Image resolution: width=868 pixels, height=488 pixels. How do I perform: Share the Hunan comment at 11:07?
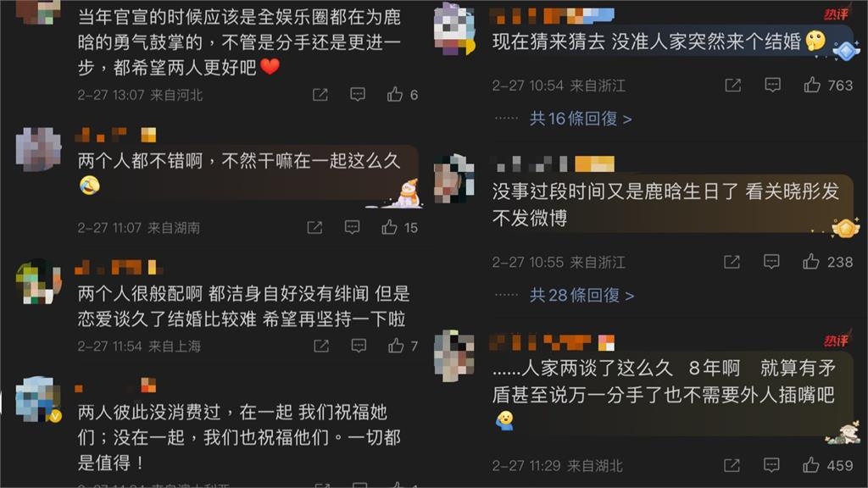point(314,227)
